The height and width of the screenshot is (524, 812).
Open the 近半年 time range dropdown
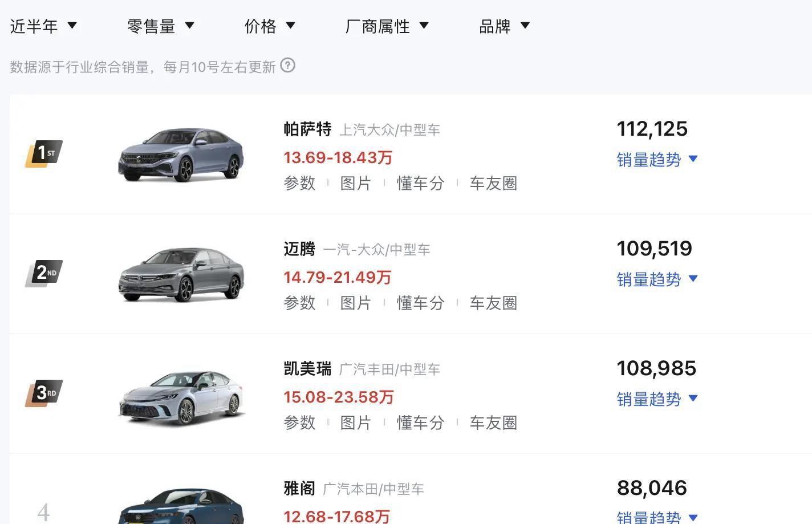(x=43, y=26)
